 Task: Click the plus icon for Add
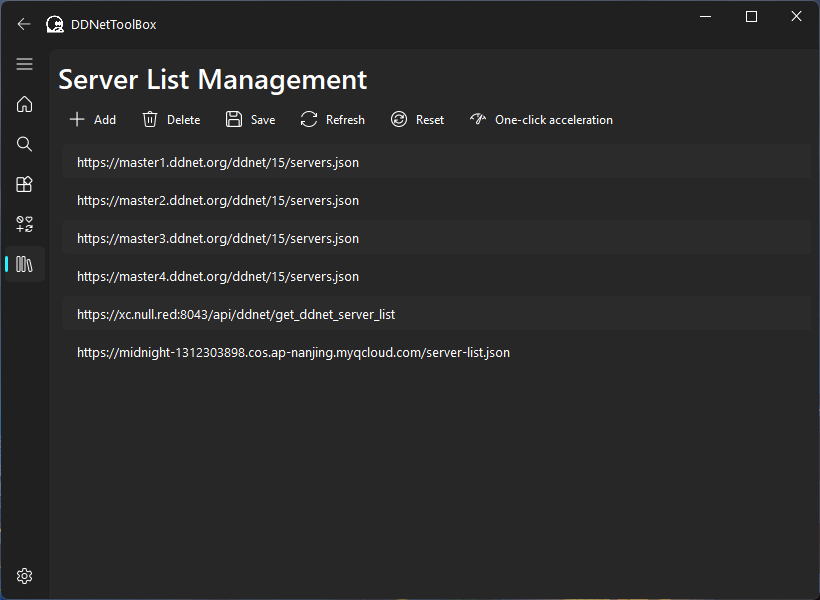coord(77,119)
